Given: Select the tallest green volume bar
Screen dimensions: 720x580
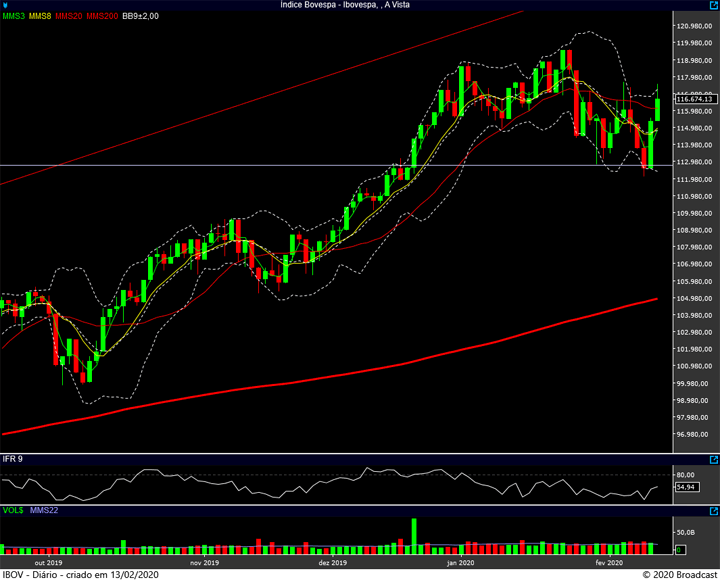Looking at the screenshot, I should pos(413,537).
